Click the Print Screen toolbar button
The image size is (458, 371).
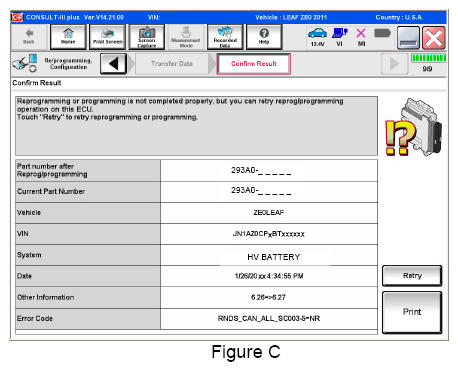point(107,37)
